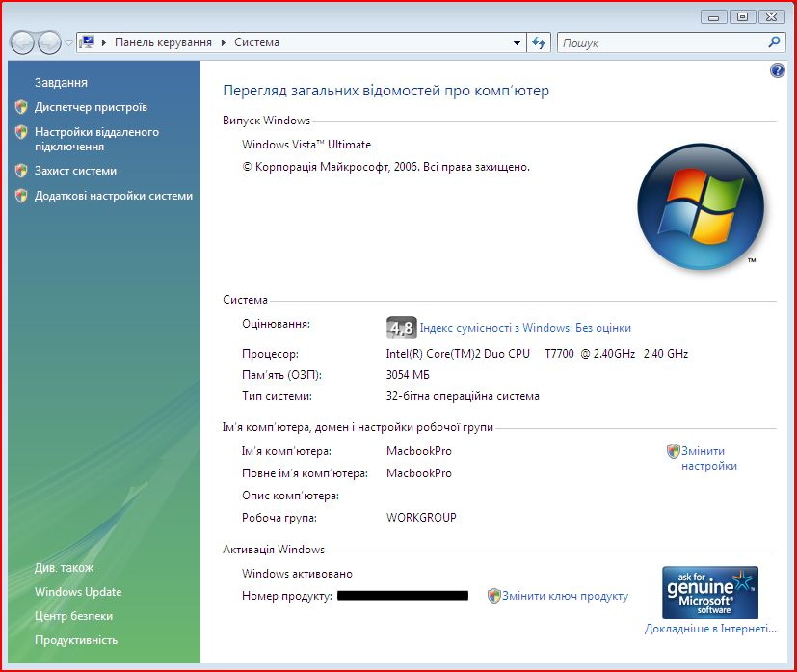Close the System window
Viewport: 797px width, 672px height.
(772, 17)
